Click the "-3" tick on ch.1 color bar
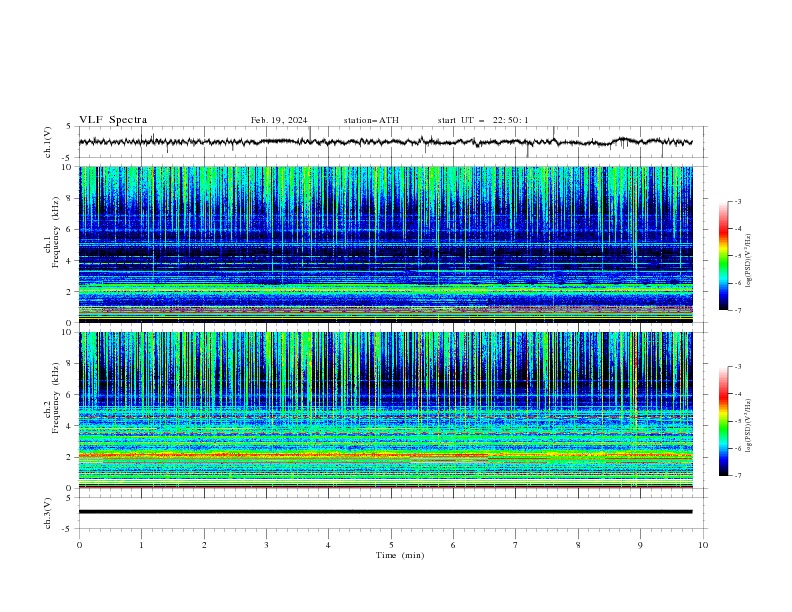 click(738, 201)
